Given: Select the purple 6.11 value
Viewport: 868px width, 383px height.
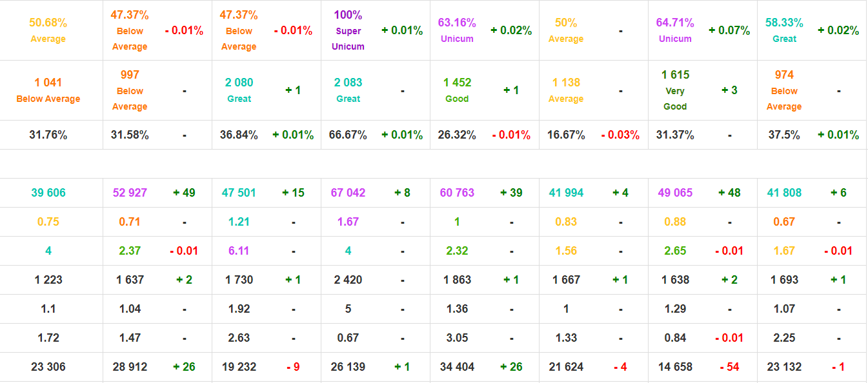Looking at the screenshot, I should click(239, 251).
